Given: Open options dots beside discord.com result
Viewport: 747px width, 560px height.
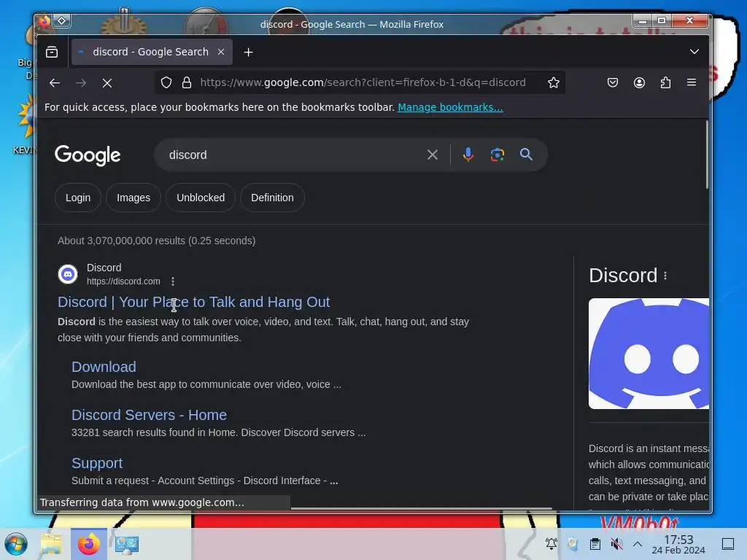Looking at the screenshot, I should click(x=173, y=281).
